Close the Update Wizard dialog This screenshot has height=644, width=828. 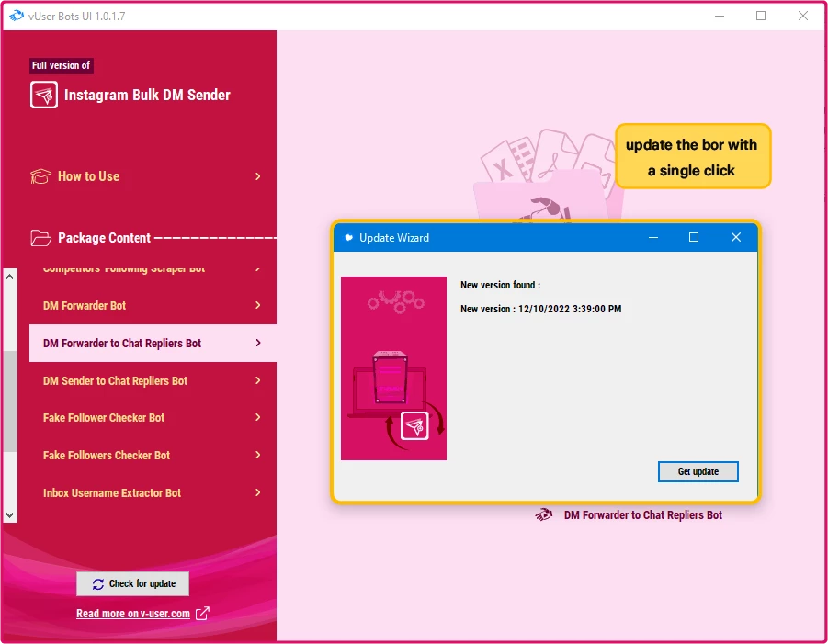pos(735,238)
